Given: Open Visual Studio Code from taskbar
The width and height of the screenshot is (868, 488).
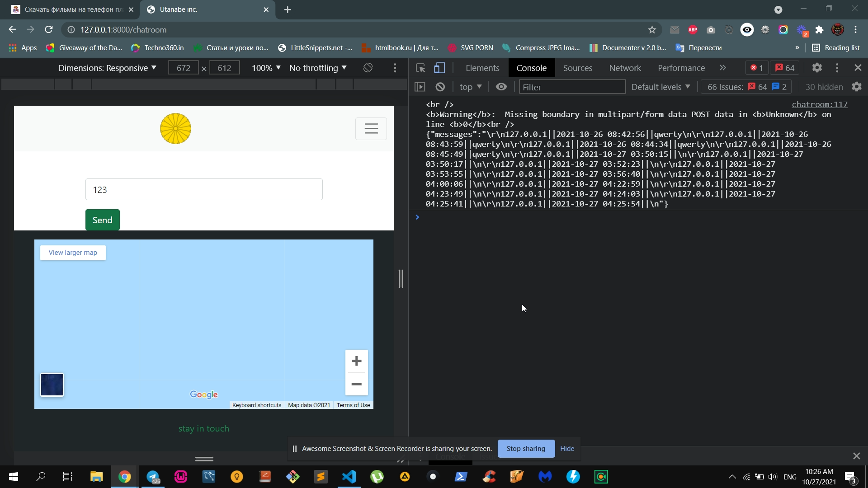Looking at the screenshot, I should point(349,477).
